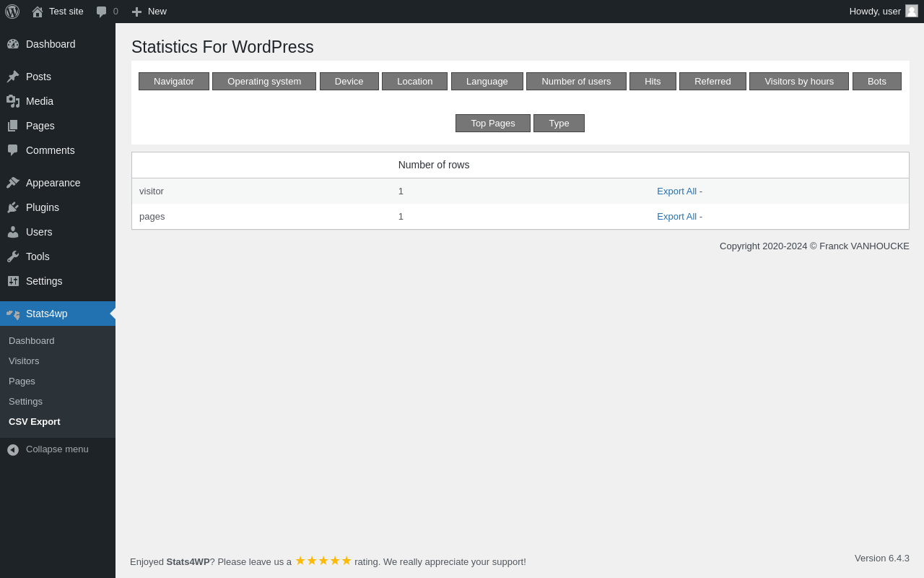Select the Navigator statistics button
The width and height of the screenshot is (924, 578).
tap(174, 81)
